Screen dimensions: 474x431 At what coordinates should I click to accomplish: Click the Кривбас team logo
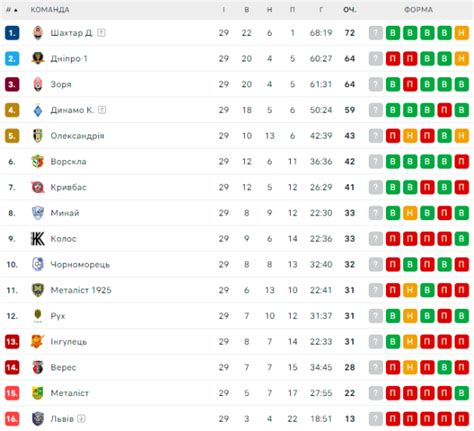(x=38, y=187)
